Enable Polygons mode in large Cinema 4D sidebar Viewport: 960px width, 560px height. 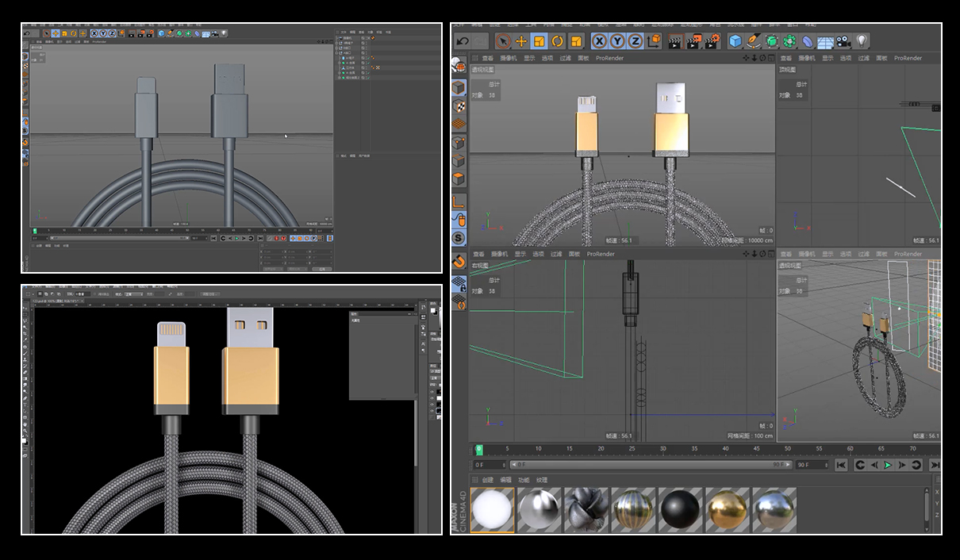tap(459, 179)
